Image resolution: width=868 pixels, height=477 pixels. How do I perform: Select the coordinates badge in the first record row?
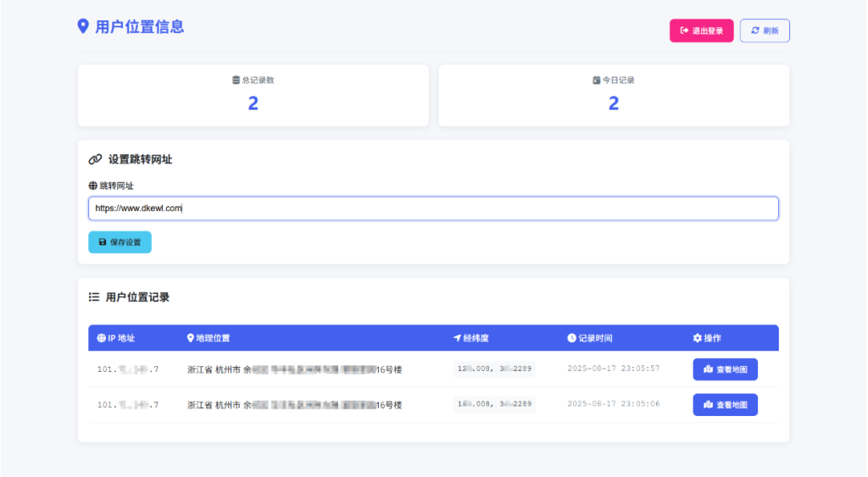click(494, 369)
